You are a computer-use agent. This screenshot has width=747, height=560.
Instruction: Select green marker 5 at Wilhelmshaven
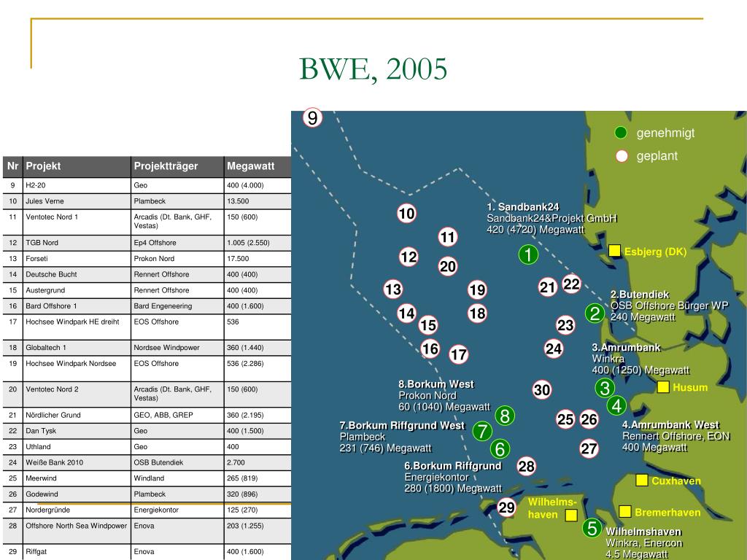[592, 528]
